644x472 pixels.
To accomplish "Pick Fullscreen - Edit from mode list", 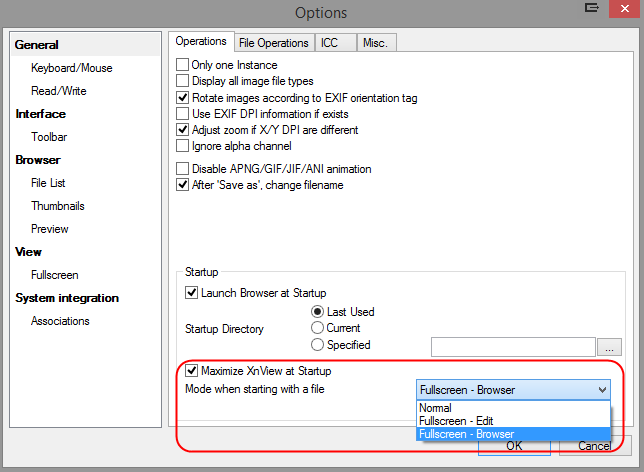I will 513,421.
